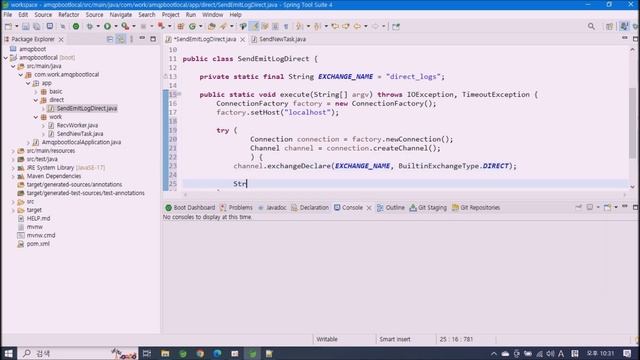
Task: Open File Explorer from the taskbar
Action: (x=165, y=353)
